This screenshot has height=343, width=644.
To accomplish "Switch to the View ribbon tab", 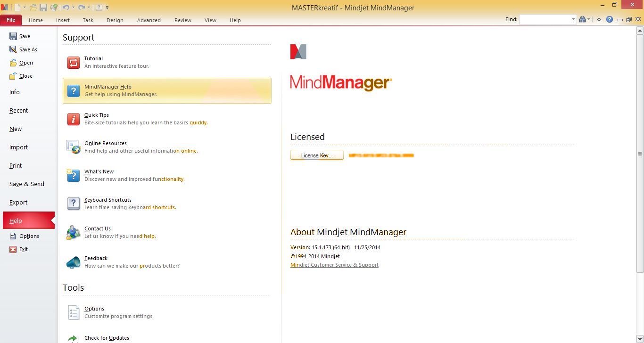I will (x=211, y=20).
